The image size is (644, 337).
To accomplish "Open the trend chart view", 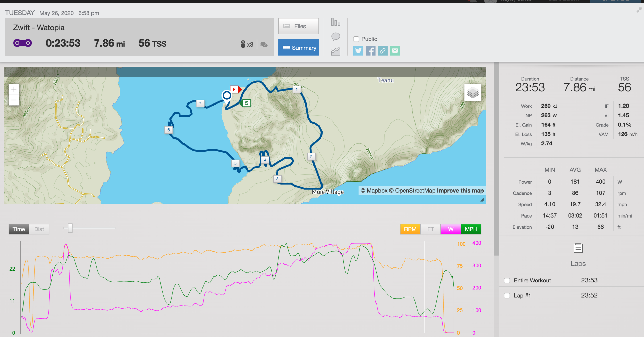I will pyautogui.click(x=335, y=51).
